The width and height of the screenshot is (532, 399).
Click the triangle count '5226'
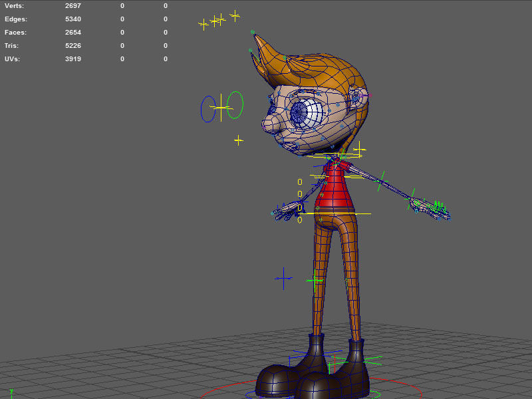[x=73, y=45]
